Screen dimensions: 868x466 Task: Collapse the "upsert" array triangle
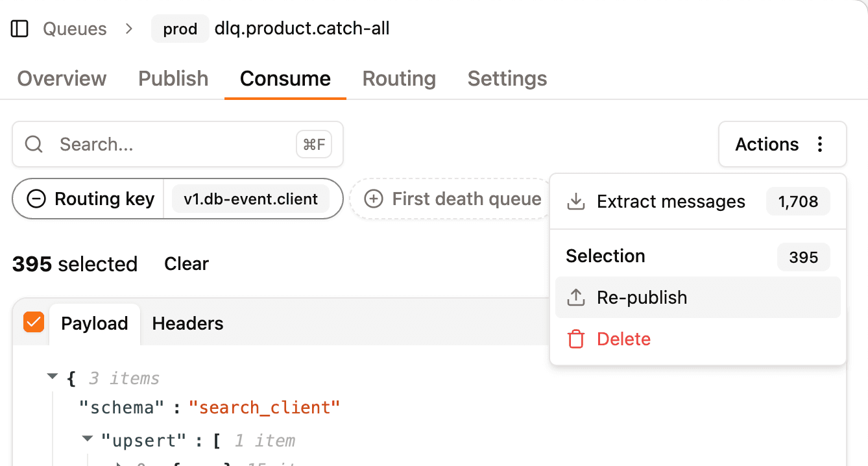click(x=87, y=439)
